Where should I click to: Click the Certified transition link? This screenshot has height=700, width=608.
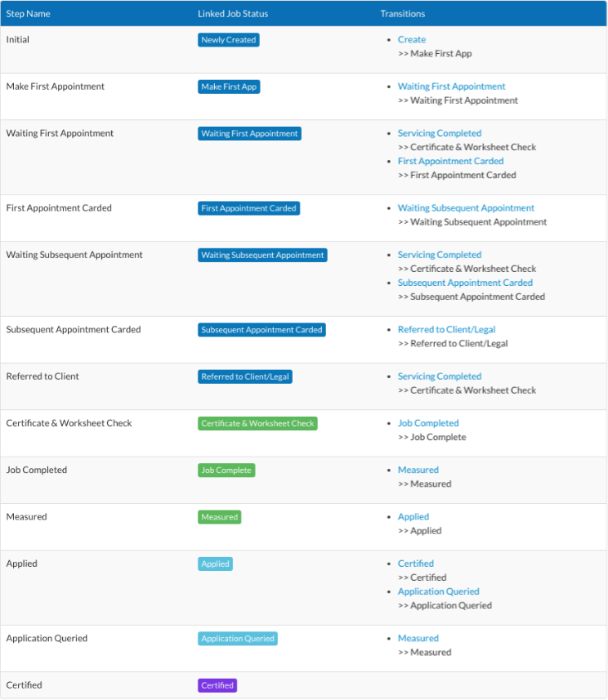415,564
